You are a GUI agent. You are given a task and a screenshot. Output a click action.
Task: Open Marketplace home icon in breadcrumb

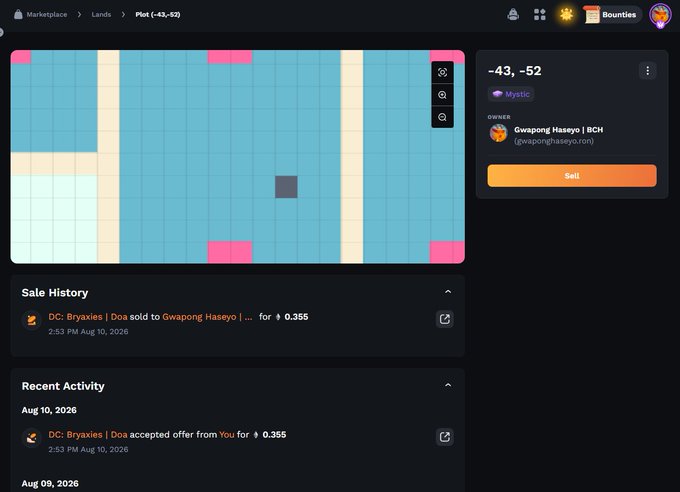point(18,14)
